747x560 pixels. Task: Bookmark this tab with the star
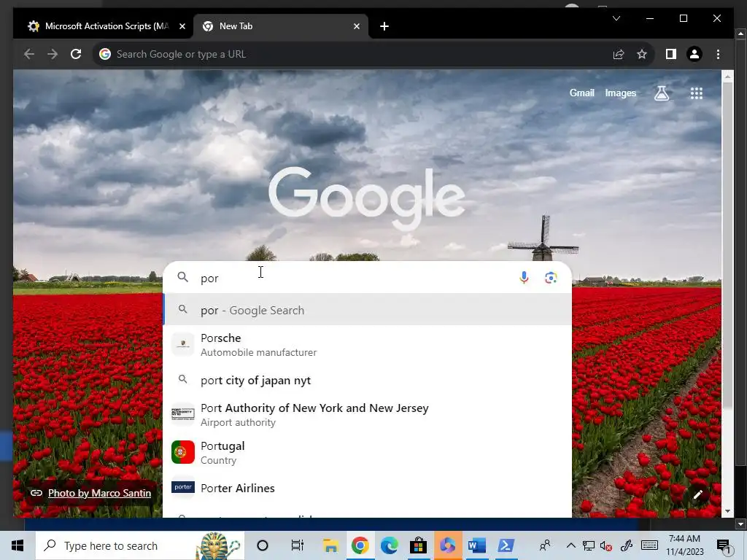point(642,54)
